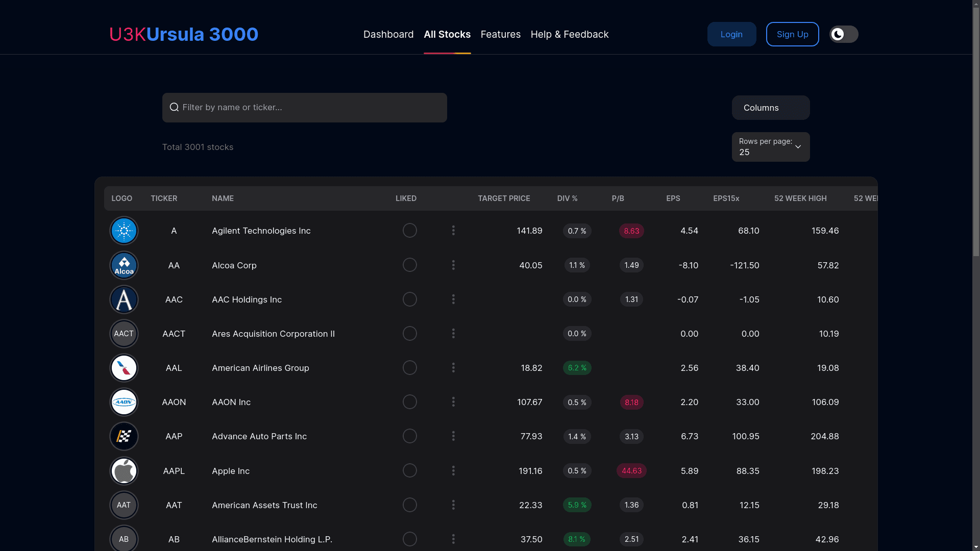This screenshot has width=980, height=551.
Task: Click the AAT placeholder logo
Action: [124, 505]
